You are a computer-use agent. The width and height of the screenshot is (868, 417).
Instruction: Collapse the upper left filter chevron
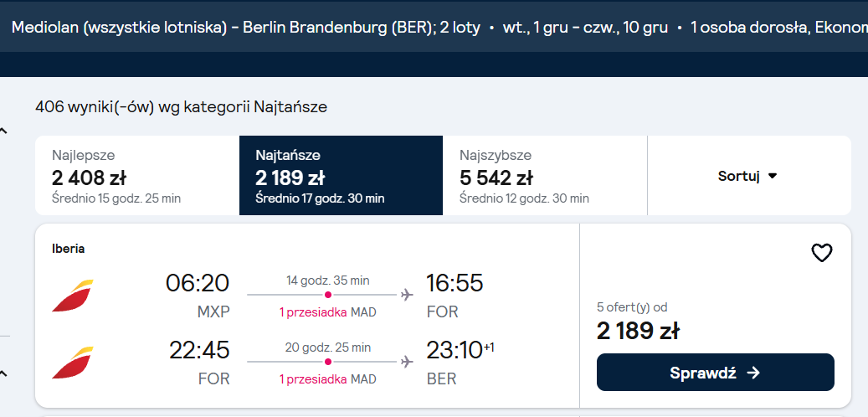tap(3, 131)
